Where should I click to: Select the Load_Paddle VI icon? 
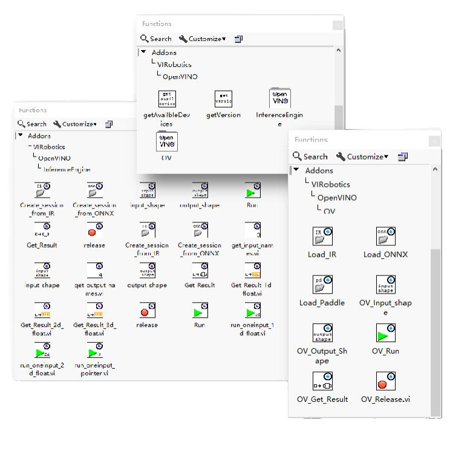coord(322,284)
